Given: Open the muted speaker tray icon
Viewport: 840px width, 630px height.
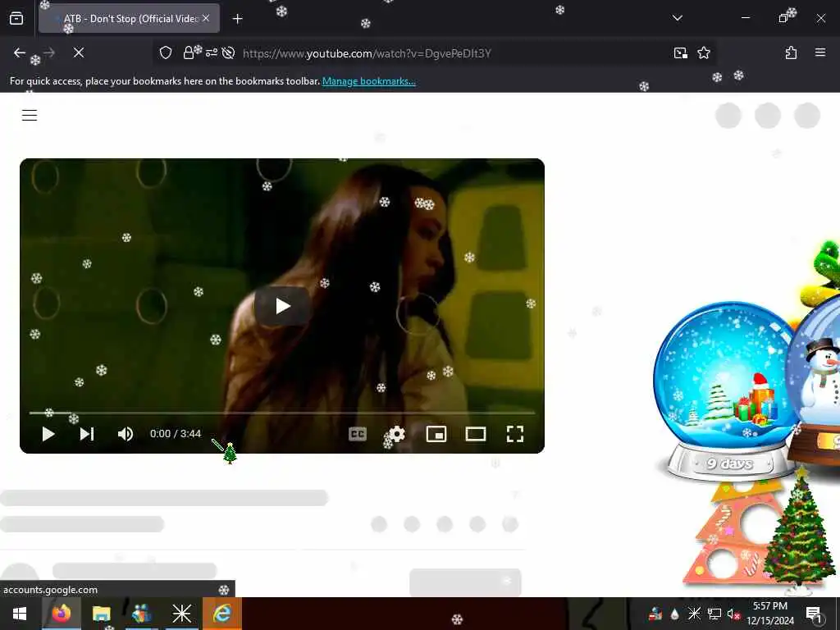Looking at the screenshot, I should pyautogui.click(x=733, y=614).
